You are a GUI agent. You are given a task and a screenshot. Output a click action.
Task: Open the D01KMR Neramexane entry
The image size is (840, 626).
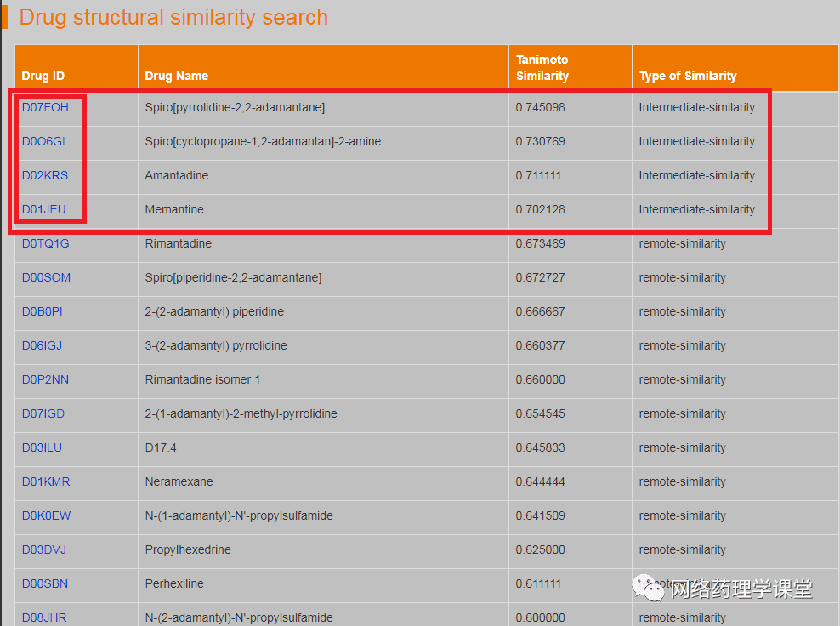pyautogui.click(x=46, y=481)
